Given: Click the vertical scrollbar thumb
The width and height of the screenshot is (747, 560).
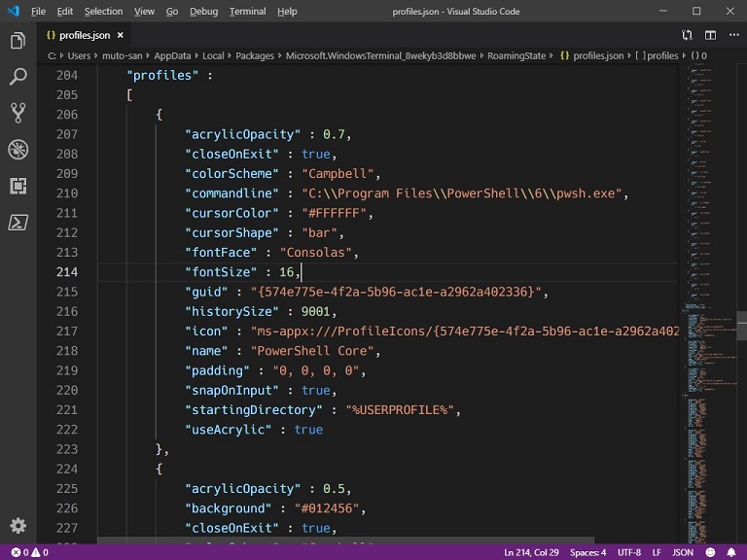Looking at the screenshot, I should tap(742, 326).
